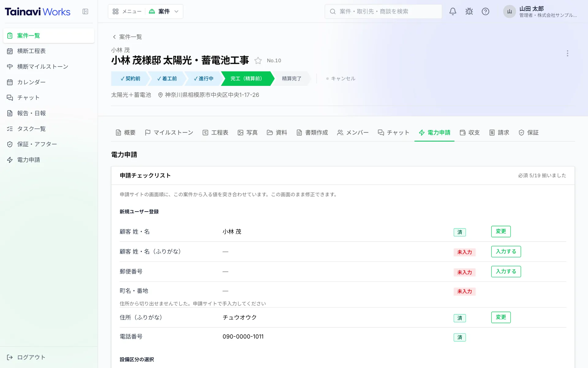Expand the 案件 dropdown in header
588x368 pixels.
pyautogui.click(x=164, y=12)
